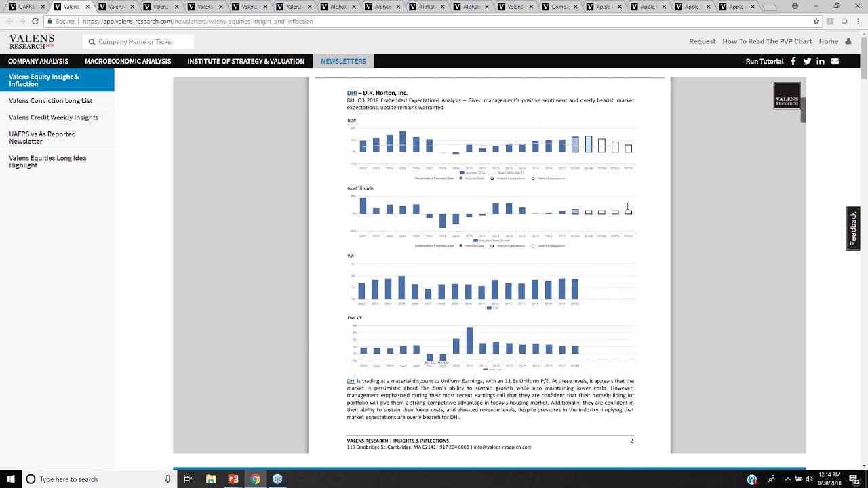
Task: Click the browser address bar URL
Action: pyautogui.click(x=197, y=21)
